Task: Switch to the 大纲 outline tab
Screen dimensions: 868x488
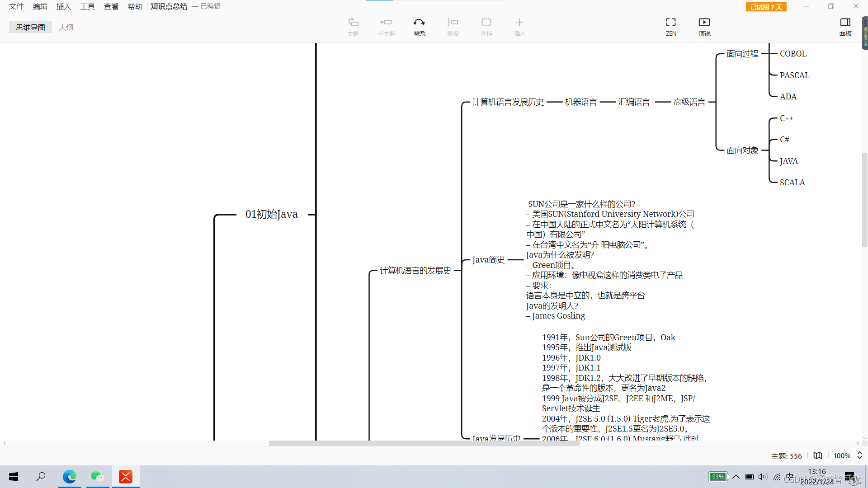Action: pos(66,27)
